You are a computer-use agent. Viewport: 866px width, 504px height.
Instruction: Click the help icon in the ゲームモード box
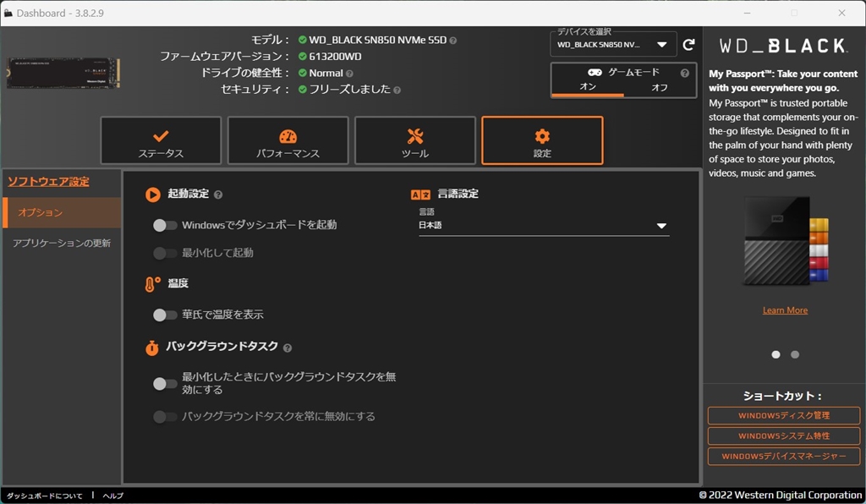[685, 73]
